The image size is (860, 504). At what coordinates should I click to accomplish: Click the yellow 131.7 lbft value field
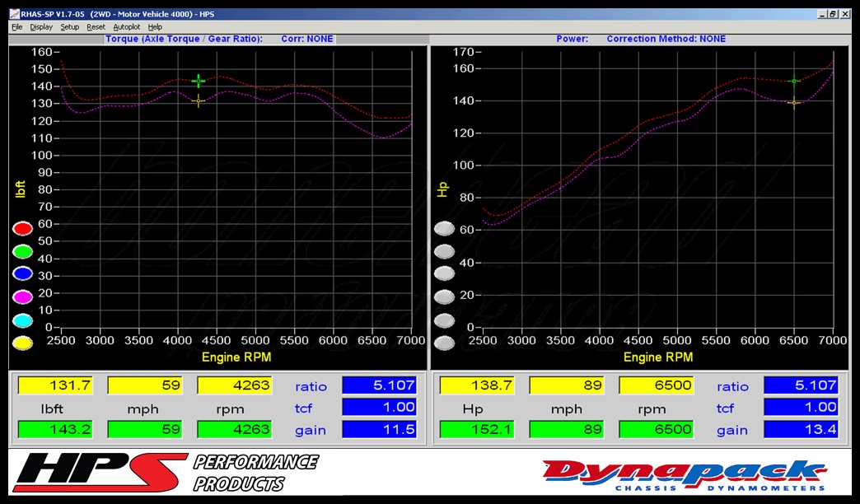click(x=55, y=385)
